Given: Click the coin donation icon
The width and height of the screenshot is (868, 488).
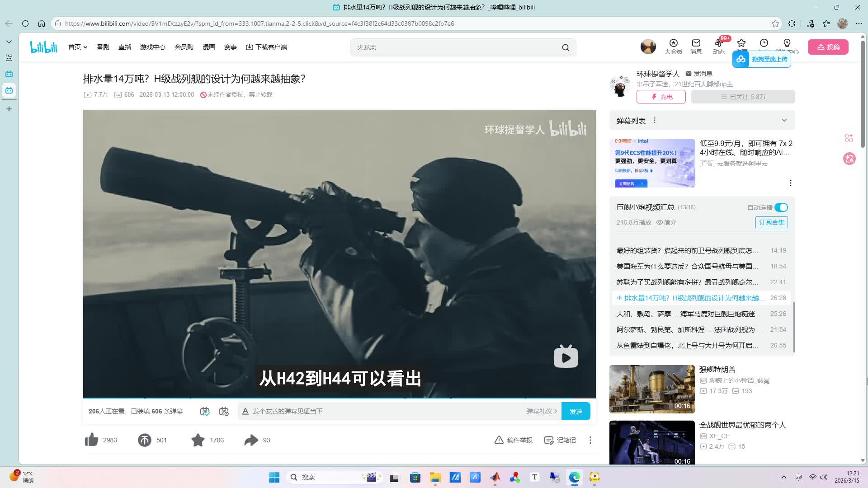Looking at the screenshot, I should click(x=145, y=440).
